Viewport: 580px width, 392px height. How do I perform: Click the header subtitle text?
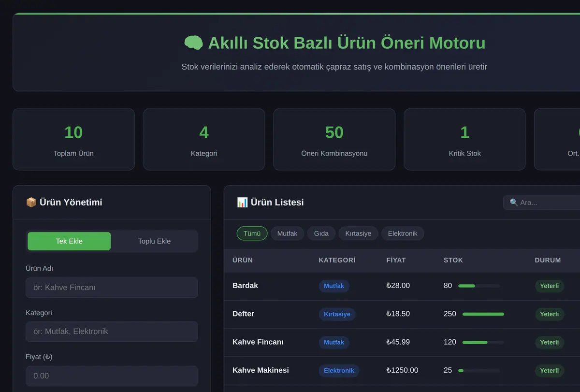pos(334,67)
